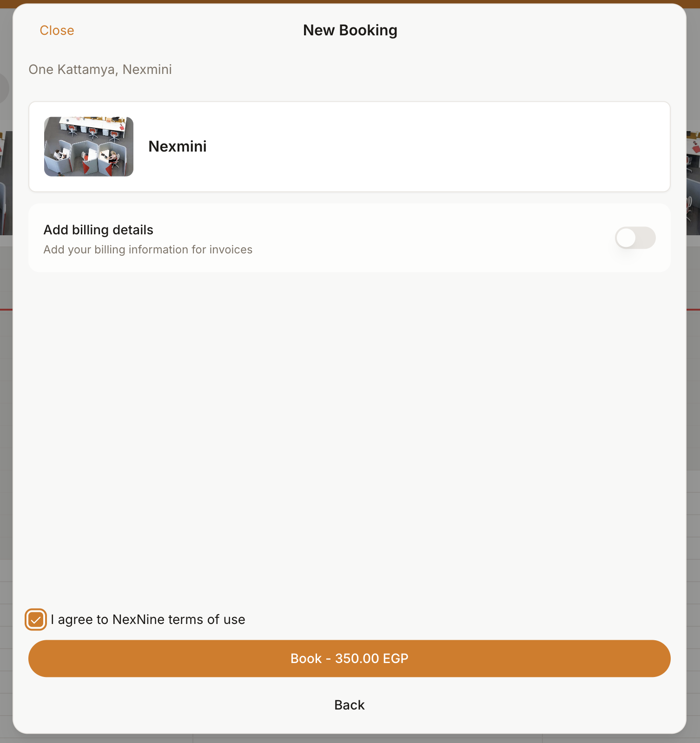Click the 'I agree to NexNine terms of use' label
Image resolution: width=700 pixels, height=743 pixels.
(148, 619)
